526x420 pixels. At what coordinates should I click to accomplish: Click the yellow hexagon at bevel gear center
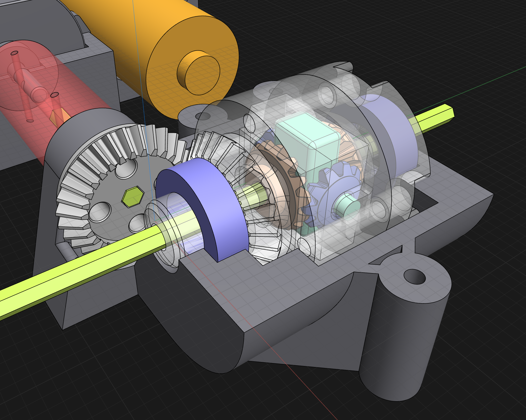coord(133,196)
